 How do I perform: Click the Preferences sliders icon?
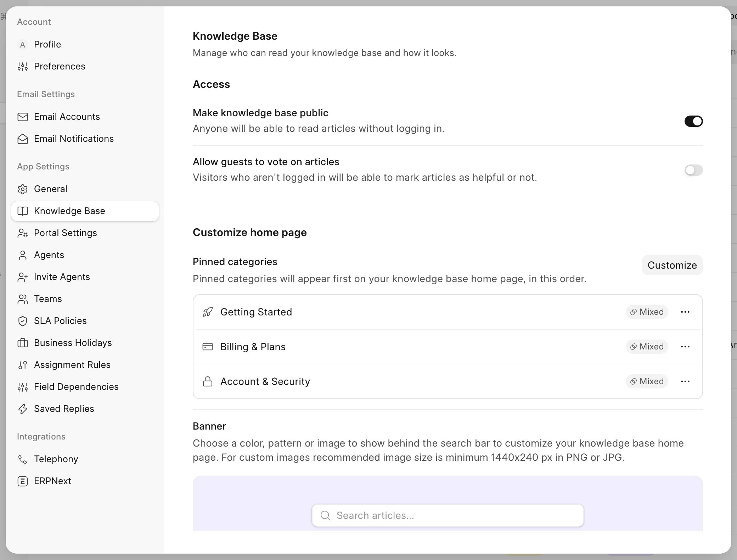(x=23, y=67)
